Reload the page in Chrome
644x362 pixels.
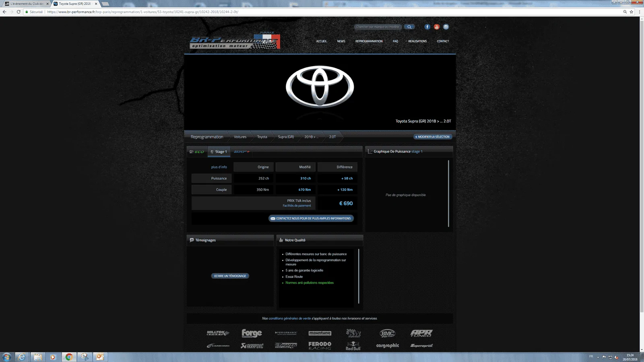click(19, 12)
